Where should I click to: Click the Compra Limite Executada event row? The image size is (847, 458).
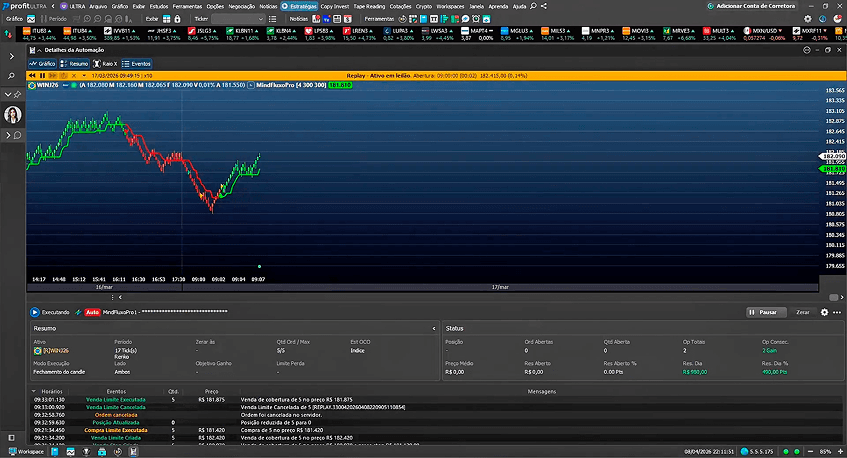point(436,430)
